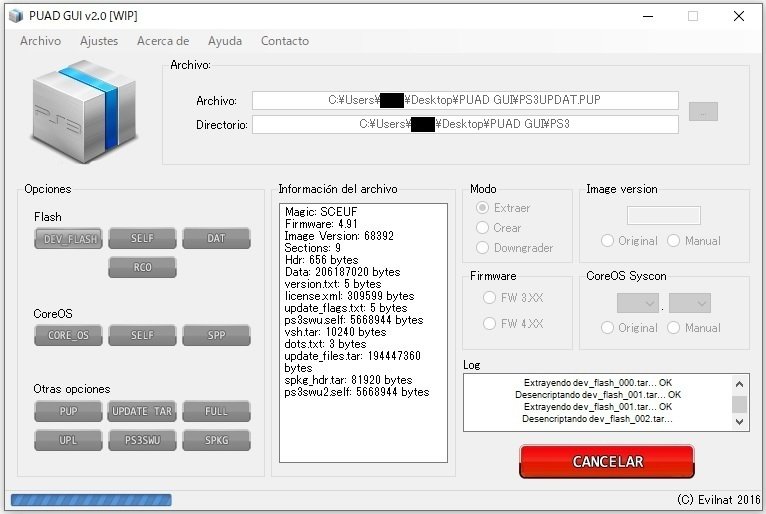Click the Directorio path field
766x514 pixels.
pos(465,124)
